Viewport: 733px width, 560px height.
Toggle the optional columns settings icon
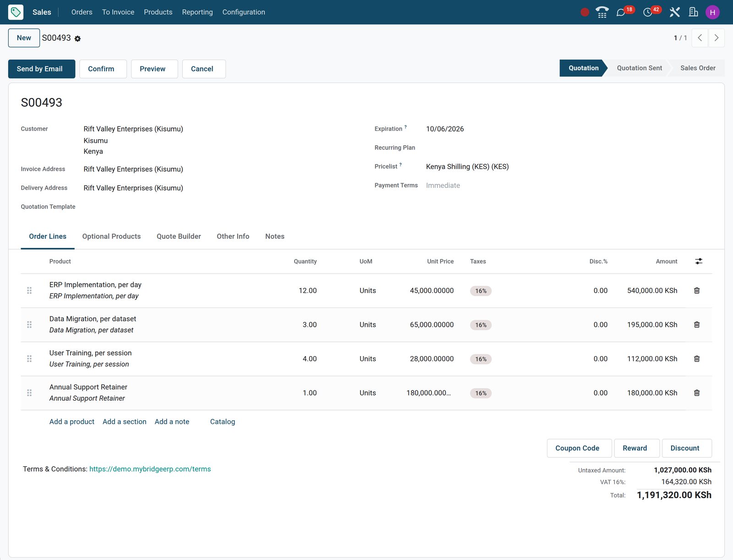point(699,261)
